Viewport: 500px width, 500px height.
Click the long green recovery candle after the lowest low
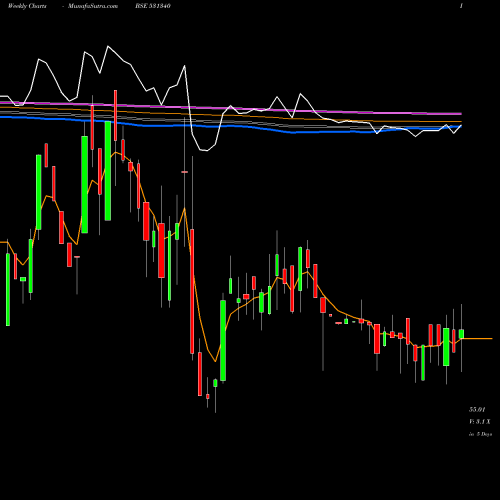223,340
